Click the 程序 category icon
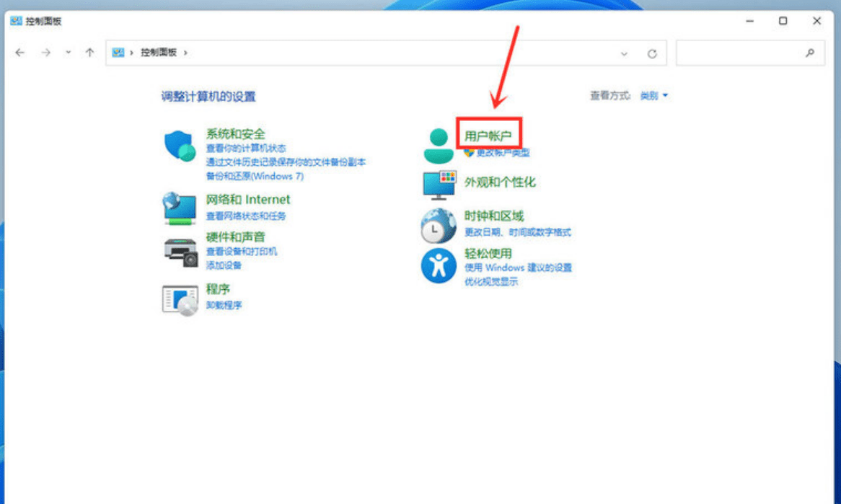This screenshot has width=841, height=504. pos(179,297)
